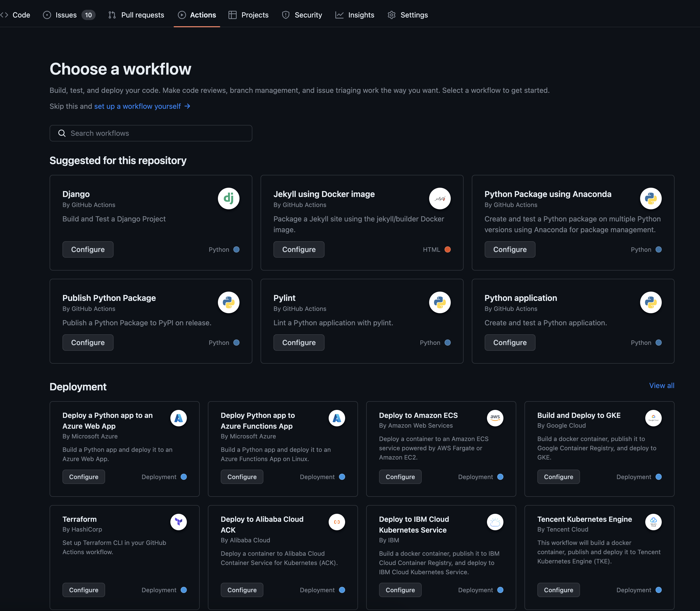Configure the Publish Python Package workflow
This screenshot has height=611, width=700.
[88, 343]
